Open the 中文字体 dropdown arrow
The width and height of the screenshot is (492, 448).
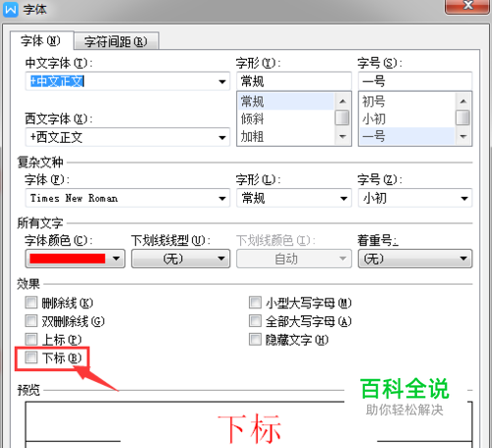click(x=222, y=82)
